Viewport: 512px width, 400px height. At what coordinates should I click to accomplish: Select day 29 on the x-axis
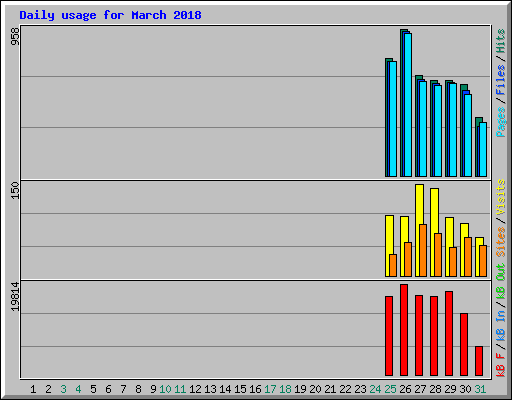(450, 389)
